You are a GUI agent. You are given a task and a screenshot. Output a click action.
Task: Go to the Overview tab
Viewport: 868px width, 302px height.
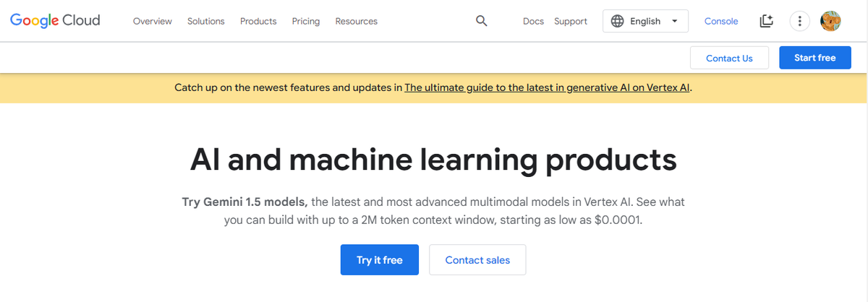pyautogui.click(x=153, y=21)
